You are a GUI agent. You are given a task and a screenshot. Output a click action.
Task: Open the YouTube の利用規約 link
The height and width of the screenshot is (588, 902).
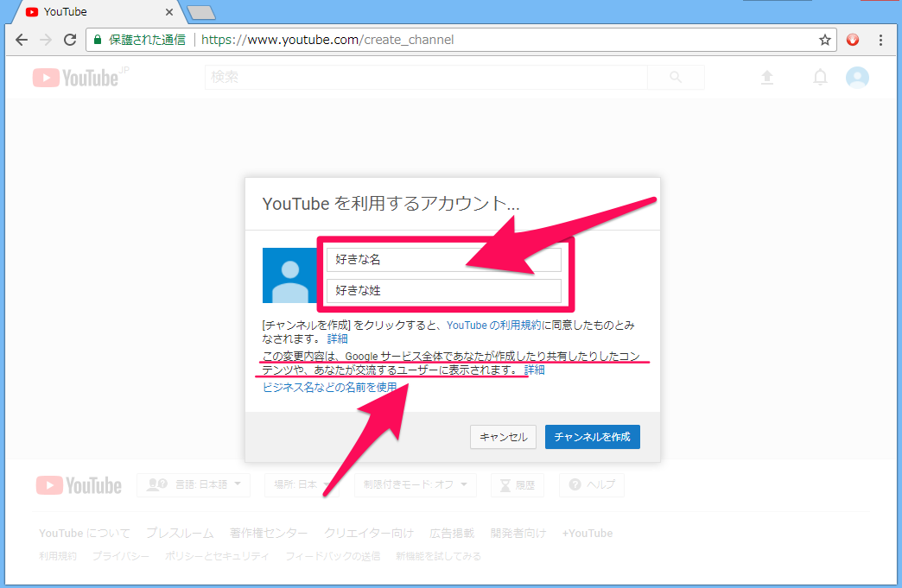coord(493,326)
